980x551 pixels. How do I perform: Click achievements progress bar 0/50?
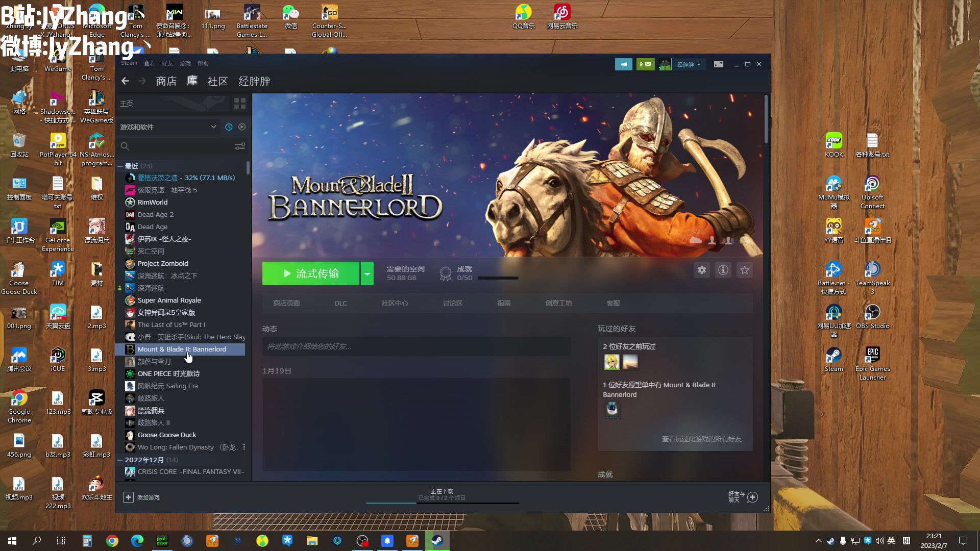(498, 278)
